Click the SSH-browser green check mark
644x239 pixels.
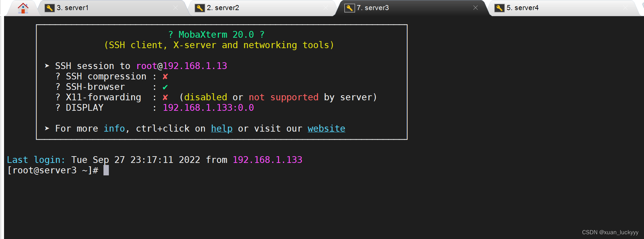click(x=165, y=87)
